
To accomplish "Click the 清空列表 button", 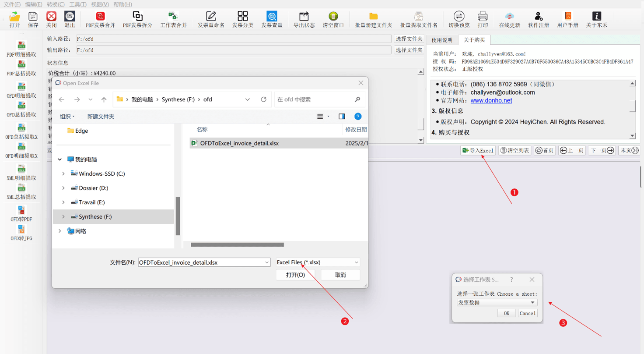I will coord(514,150).
